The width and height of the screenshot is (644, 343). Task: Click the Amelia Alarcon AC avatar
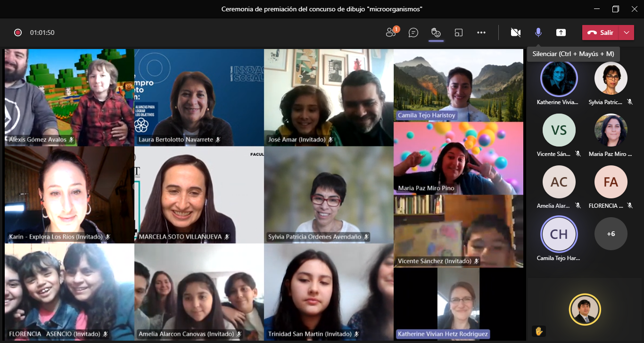[x=559, y=182]
